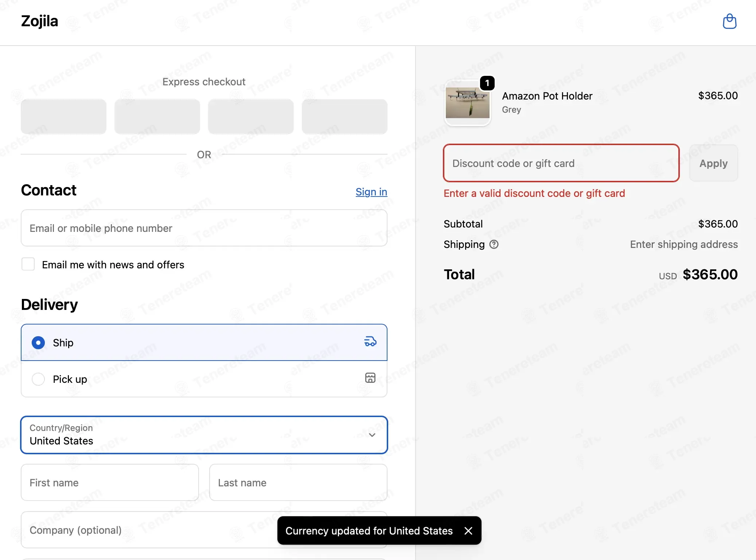
Task: Click the Zojila store logo
Action: (39, 21)
